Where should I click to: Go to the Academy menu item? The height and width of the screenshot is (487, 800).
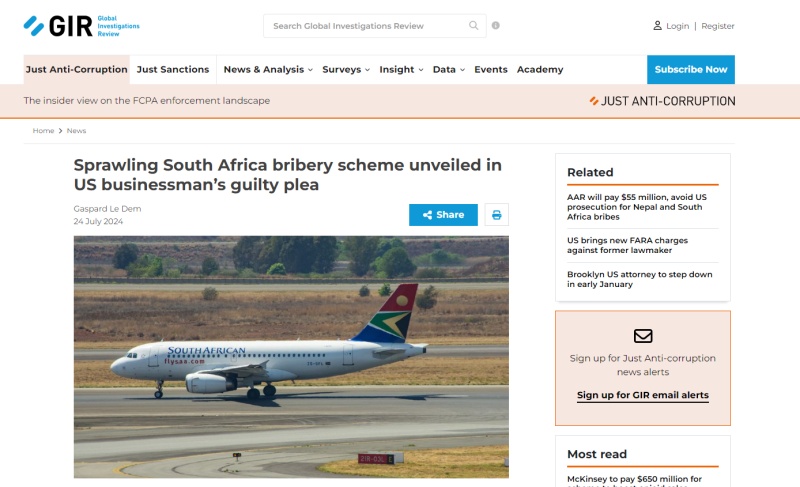pyautogui.click(x=540, y=70)
